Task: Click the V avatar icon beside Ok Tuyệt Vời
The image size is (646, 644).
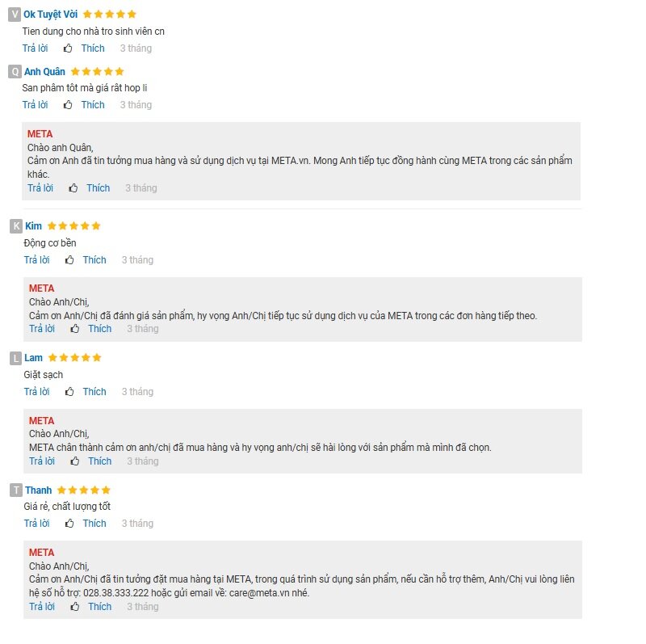Action: (x=15, y=15)
